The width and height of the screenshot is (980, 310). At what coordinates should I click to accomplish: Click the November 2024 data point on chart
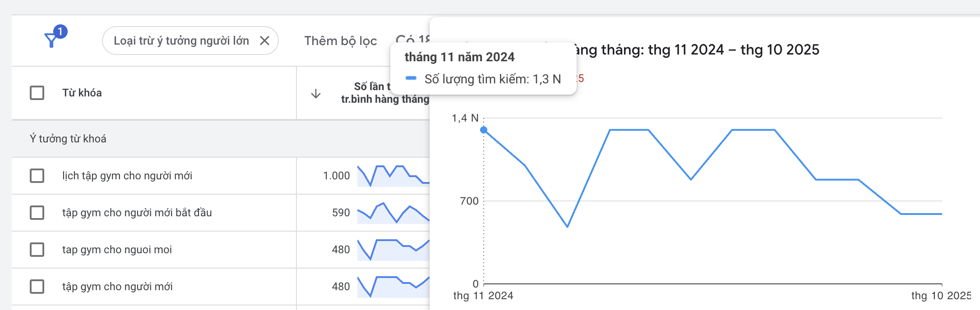pos(484,130)
